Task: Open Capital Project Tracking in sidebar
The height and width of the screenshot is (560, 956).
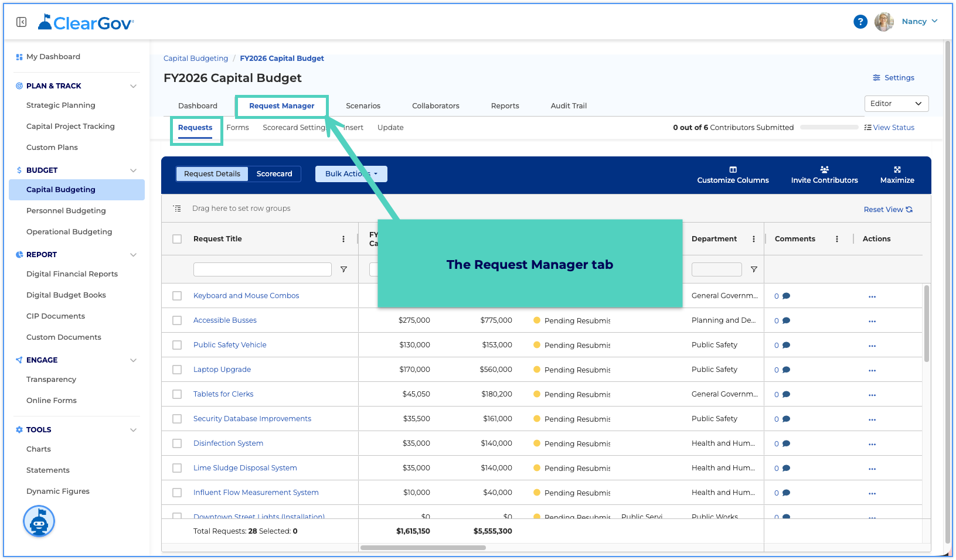Action: point(70,127)
